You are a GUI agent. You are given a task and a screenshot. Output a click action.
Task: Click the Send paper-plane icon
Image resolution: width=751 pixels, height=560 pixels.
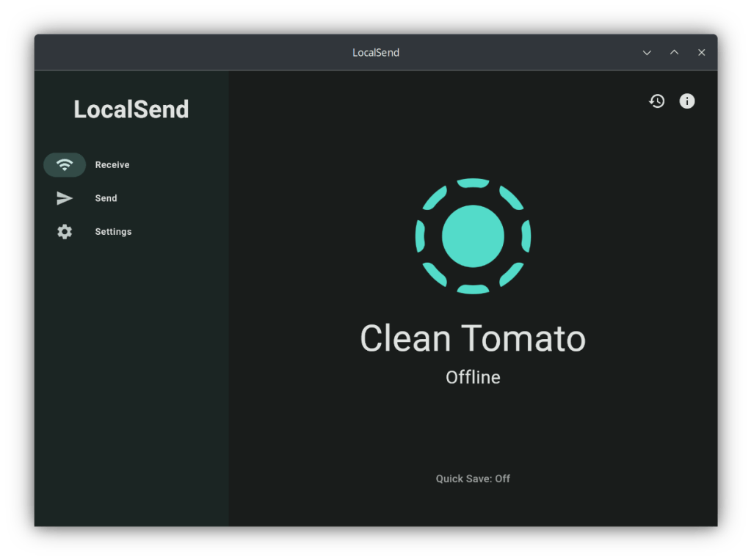[65, 198]
